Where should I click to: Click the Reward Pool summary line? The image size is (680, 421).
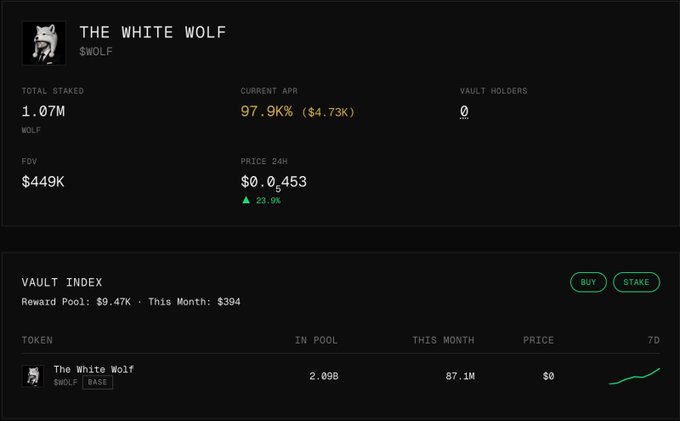(x=131, y=302)
